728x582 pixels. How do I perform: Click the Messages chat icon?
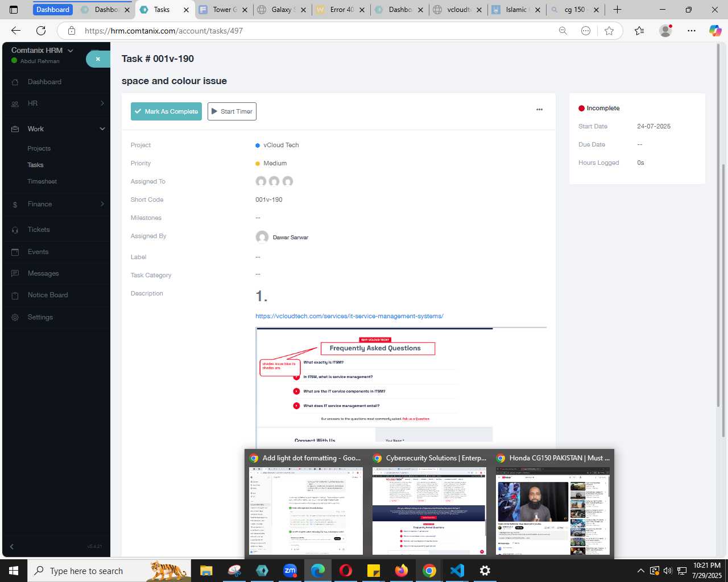(15, 273)
